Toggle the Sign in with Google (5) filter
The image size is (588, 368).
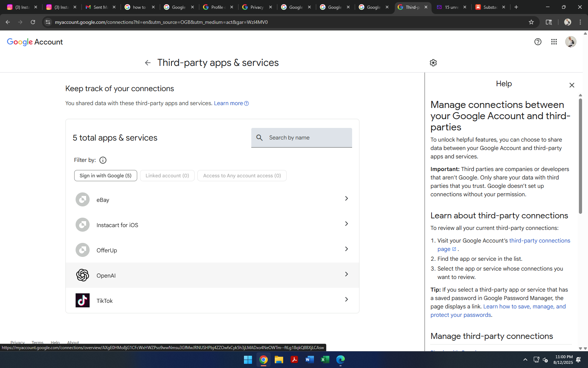pos(106,176)
